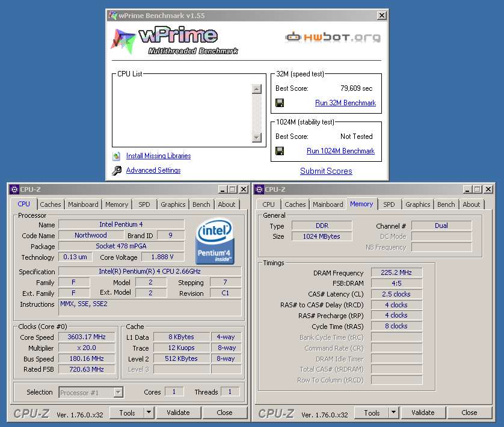Click Tools button in right CPU-Z
This screenshot has width=504, height=427.
(372, 413)
